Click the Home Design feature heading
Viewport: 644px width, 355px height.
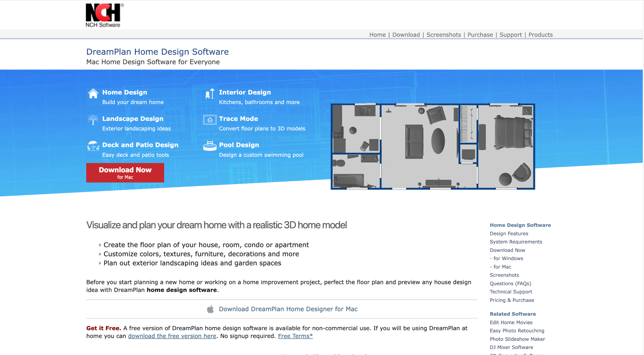[x=125, y=92]
